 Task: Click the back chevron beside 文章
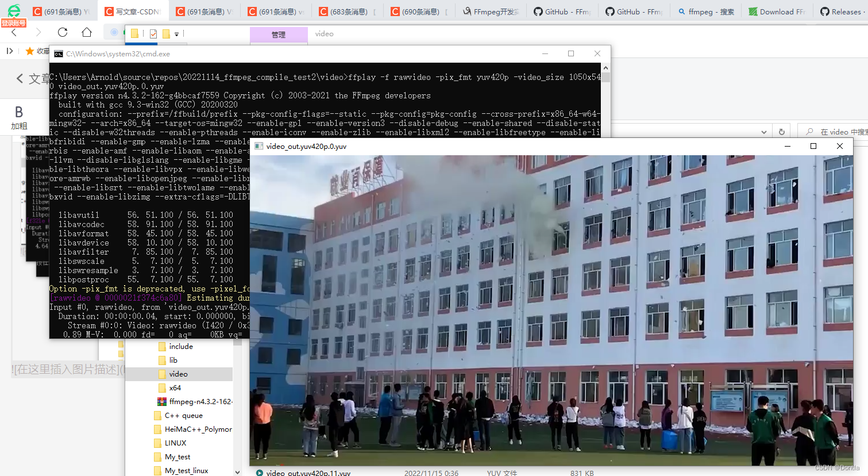coord(20,79)
